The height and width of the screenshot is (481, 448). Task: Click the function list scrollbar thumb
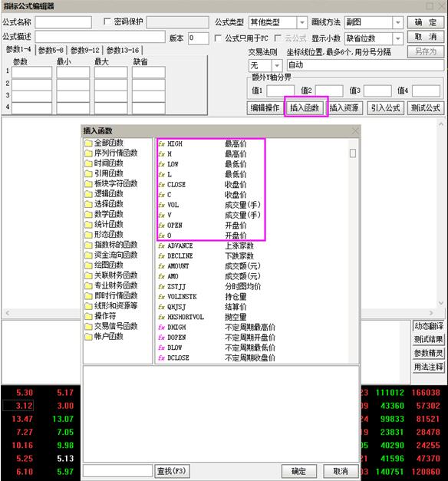(353, 153)
